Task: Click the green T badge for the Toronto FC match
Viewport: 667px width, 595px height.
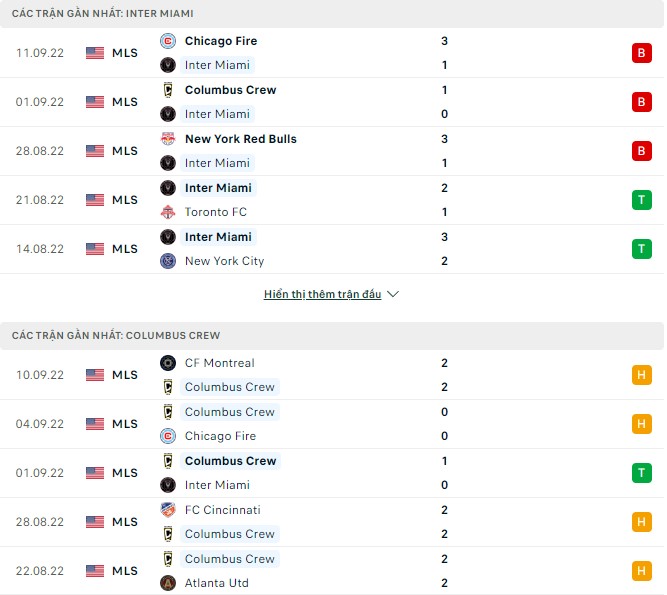Action: [x=641, y=200]
